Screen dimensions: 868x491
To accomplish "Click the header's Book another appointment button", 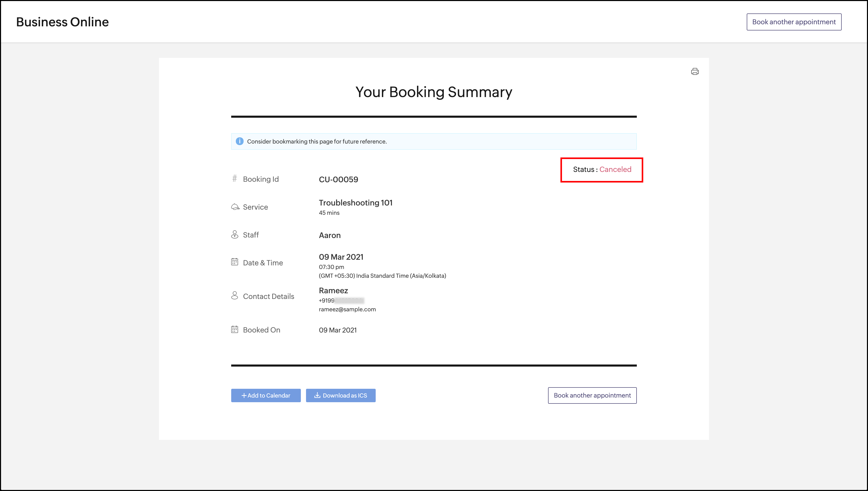I will 793,22.
